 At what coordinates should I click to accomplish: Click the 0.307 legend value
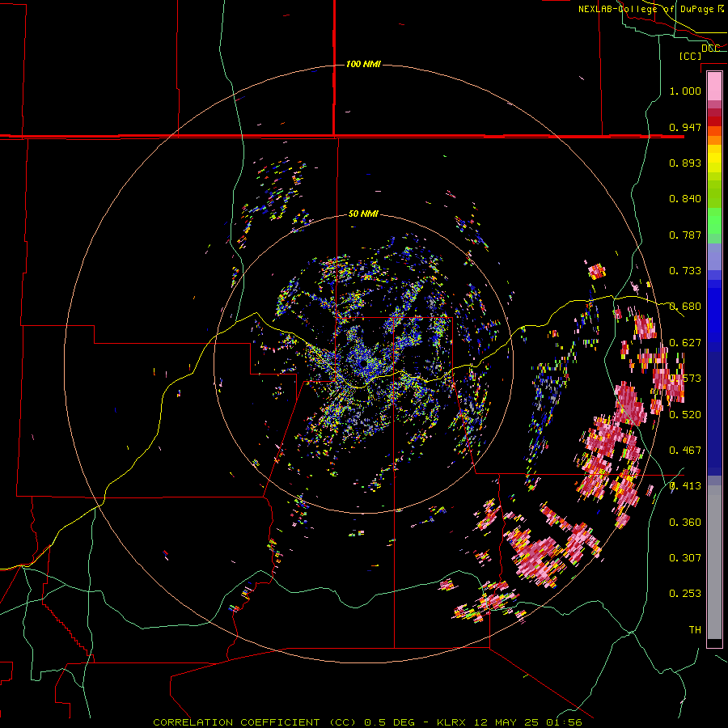685,558
